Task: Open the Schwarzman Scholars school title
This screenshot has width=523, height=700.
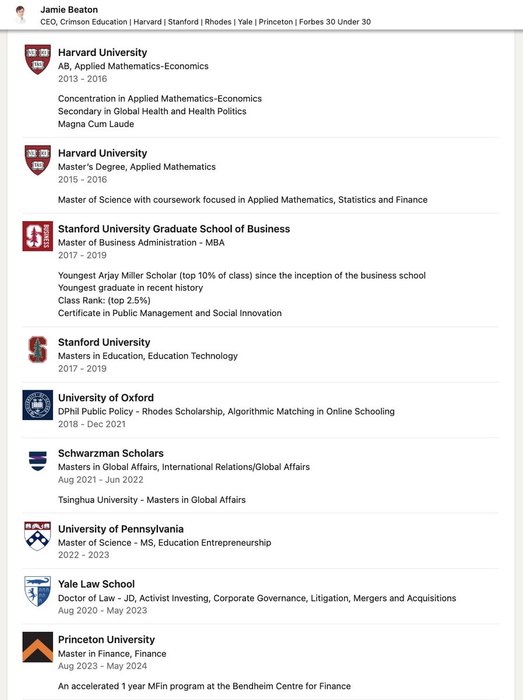Action: pos(111,453)
